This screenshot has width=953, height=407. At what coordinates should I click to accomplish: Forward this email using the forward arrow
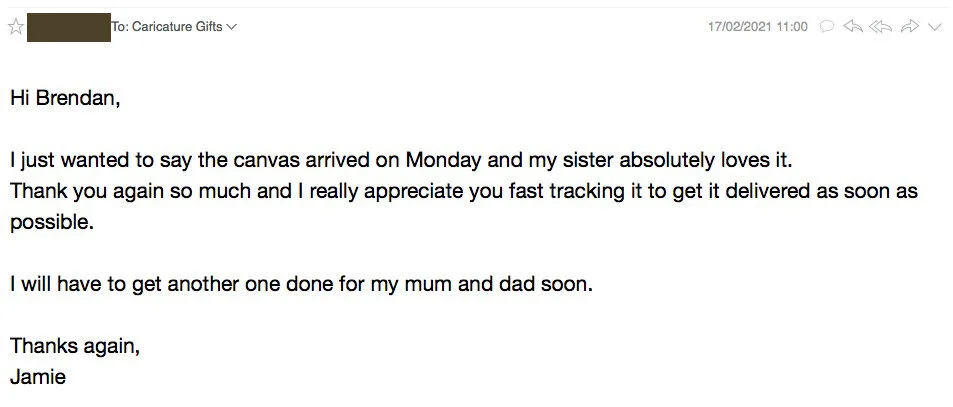[x=909, y=26]
